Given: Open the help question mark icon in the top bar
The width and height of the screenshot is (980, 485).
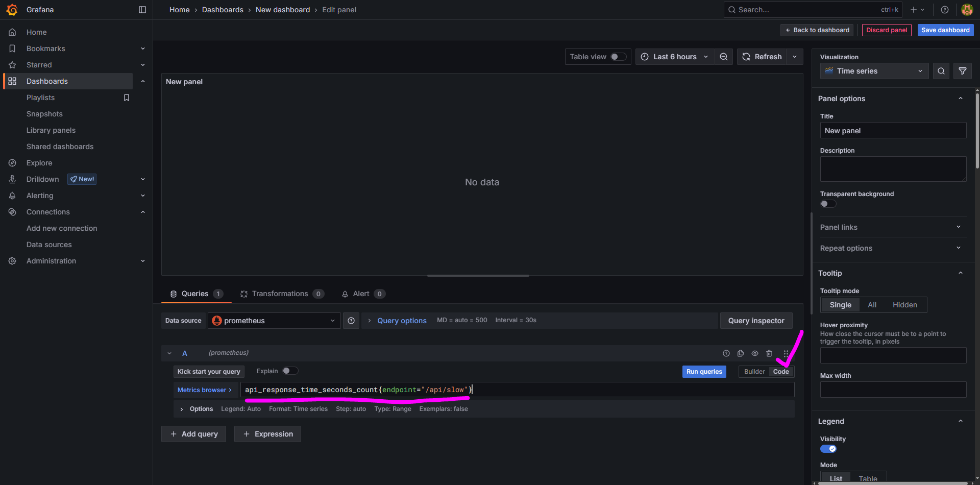Looking at the screenshot, I should point(945,10).
